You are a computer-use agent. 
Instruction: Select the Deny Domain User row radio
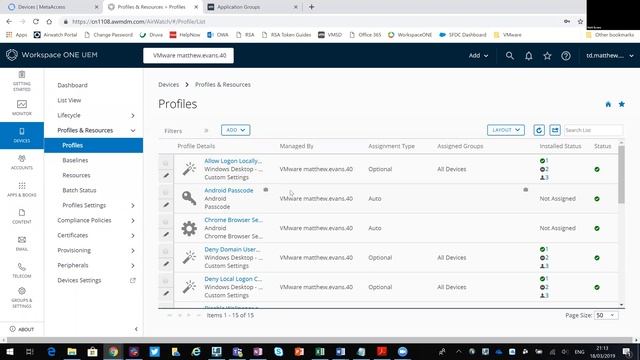tap(165, 251)
